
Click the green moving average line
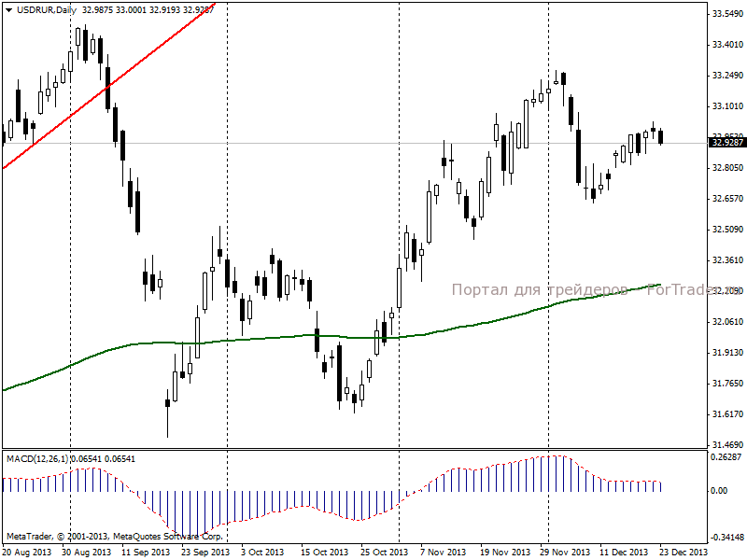point(331,337)
